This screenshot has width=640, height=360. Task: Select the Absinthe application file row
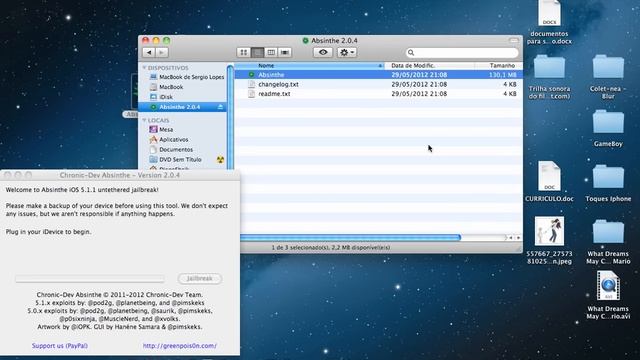(x=378, y=75)
